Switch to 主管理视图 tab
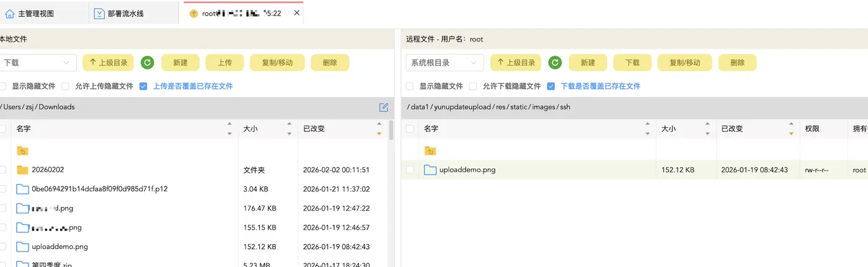This screenshot has height=267, width=868. [44, 13]
